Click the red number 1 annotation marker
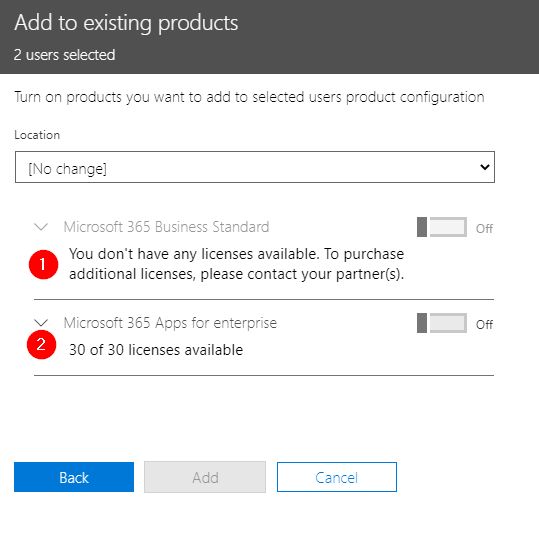Screen dimensions: 539x534 [x=43, y=264]
